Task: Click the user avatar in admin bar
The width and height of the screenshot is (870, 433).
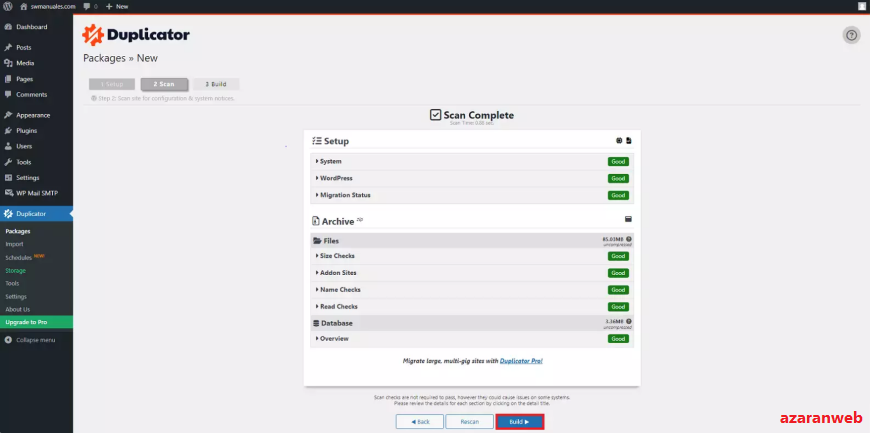Action: (x=861, y=7)
